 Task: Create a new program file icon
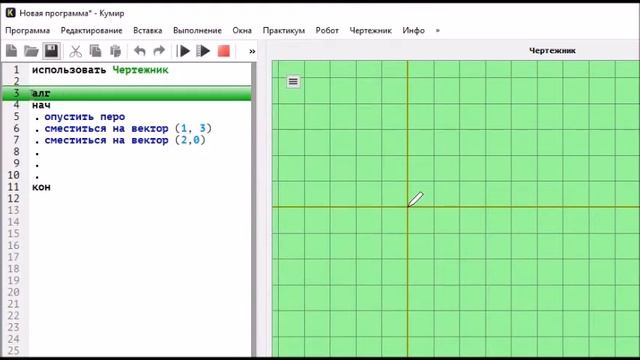[x=11, y=51]
